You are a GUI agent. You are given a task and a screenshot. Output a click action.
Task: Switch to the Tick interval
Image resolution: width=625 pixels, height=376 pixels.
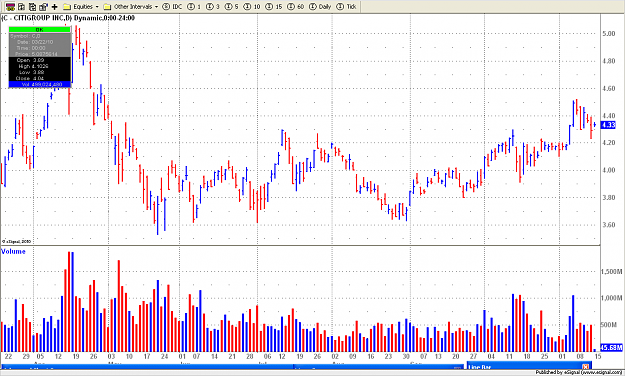pos(346,6)
